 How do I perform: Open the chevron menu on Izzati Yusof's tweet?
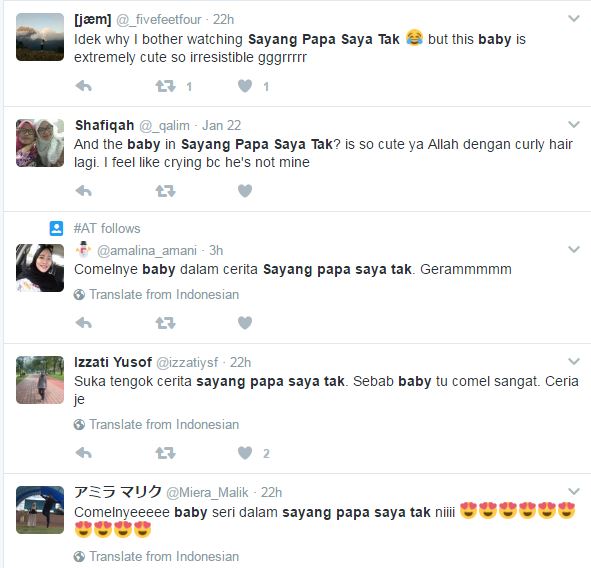pyautogui.click(x=574, y=361)
